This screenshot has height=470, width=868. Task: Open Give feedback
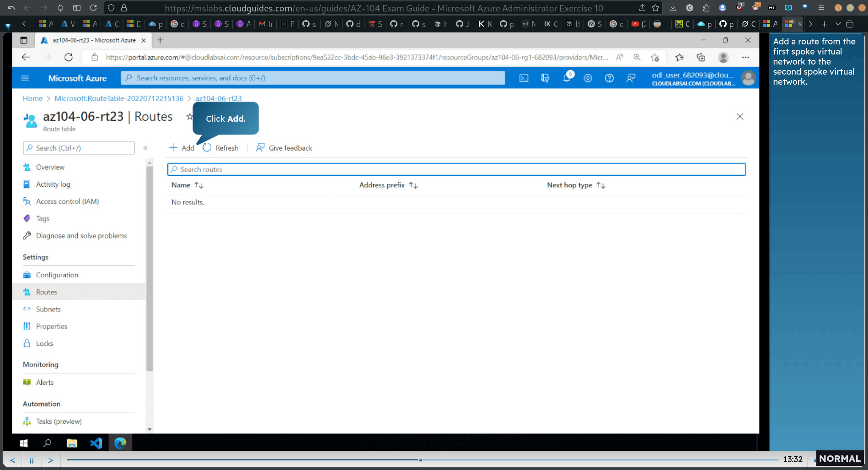pos(284,148)
